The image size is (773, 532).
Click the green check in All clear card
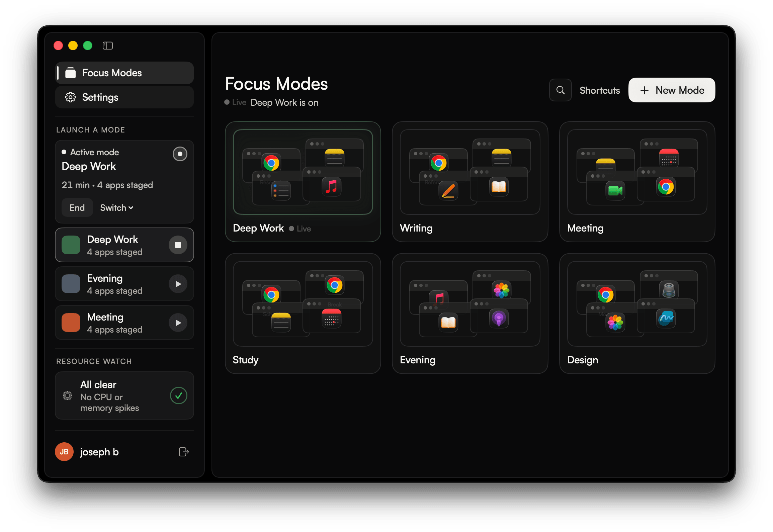pos(179,395)
